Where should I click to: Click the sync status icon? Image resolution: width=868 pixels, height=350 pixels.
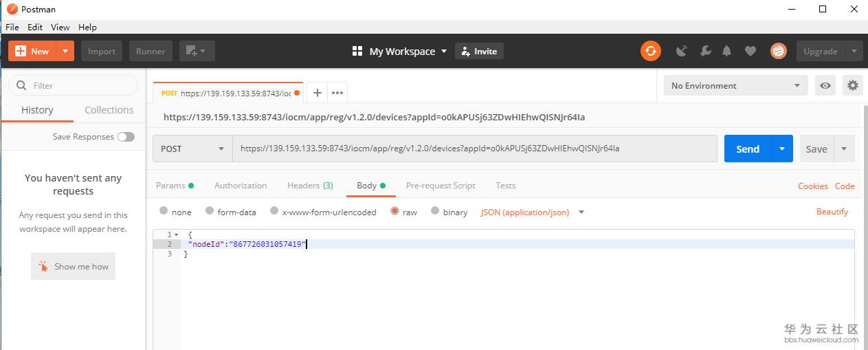click(651, 51)
